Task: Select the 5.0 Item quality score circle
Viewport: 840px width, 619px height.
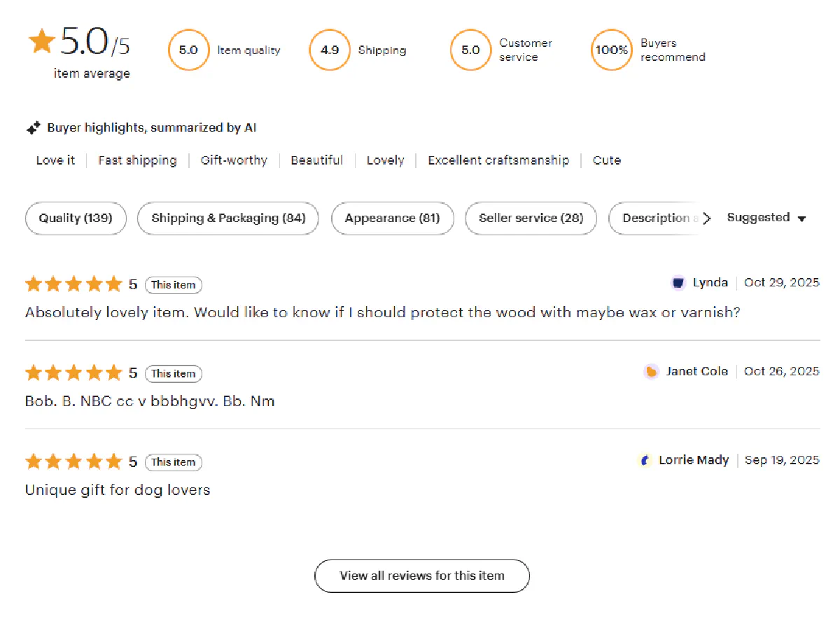Action: click(x=188, y=50)
